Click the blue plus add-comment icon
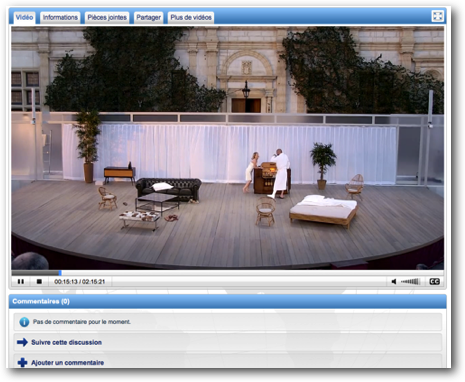This screenshot has height=382, width=465. tap(22, 363)
